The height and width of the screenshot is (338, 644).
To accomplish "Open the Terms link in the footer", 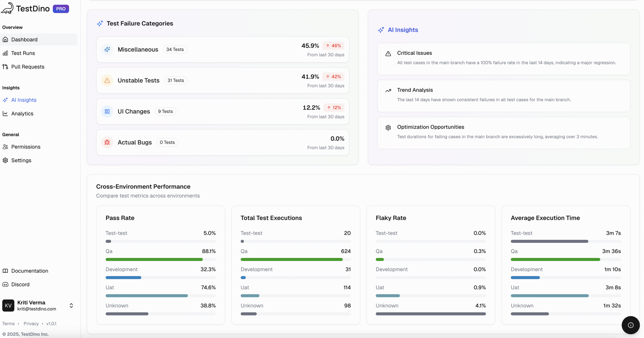I will click(x=9, y=323).
